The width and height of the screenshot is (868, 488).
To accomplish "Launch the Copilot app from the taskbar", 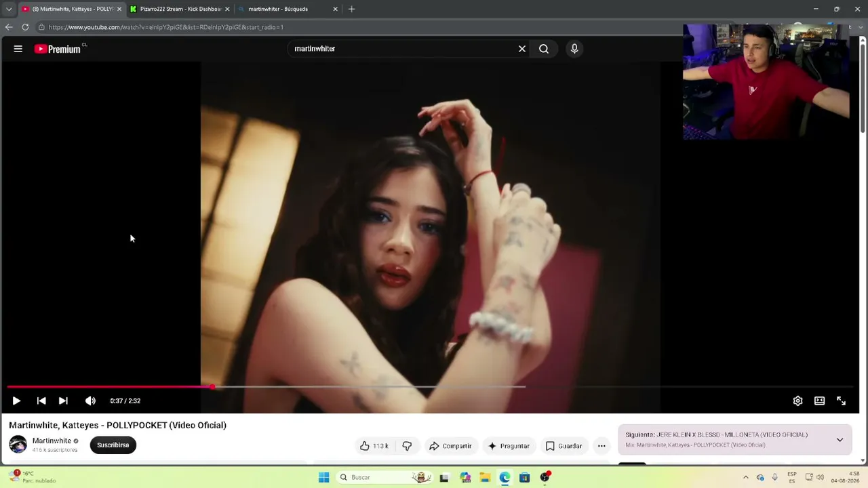I will 465,477.
